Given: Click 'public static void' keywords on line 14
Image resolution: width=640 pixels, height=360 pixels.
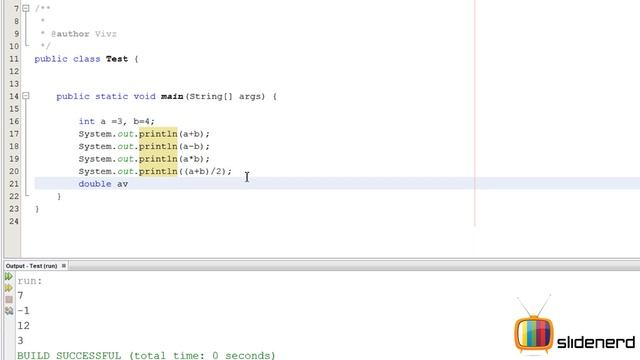Looking at the screenshot, I should (106, 96).
